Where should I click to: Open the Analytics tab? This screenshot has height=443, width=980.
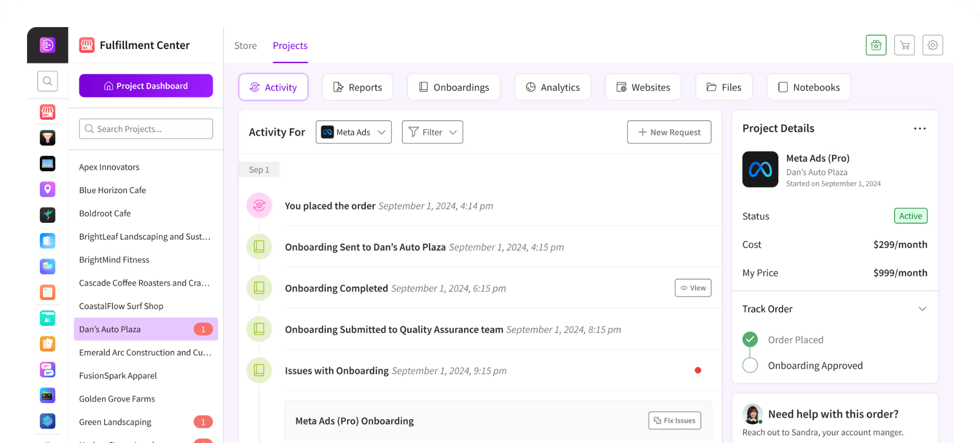(553, 87)
